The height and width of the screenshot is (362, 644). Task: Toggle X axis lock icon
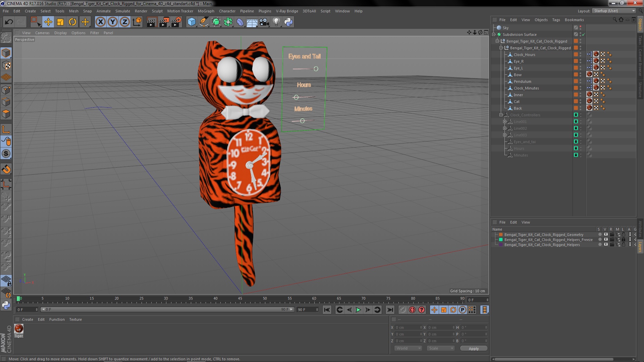click(x=100, y=22)
